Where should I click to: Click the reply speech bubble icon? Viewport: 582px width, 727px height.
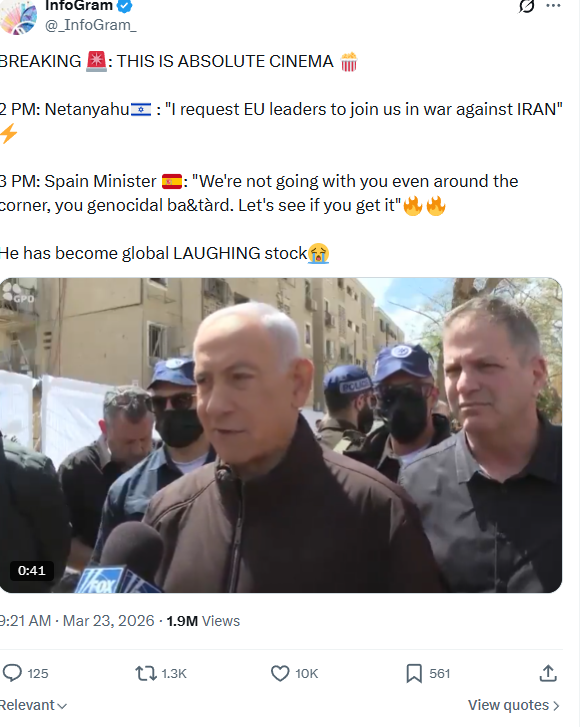tap(12, 675)
